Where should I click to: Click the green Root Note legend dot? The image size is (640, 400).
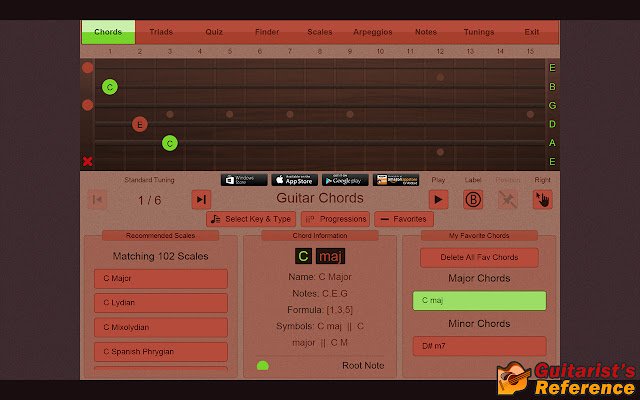click(x=263, y=366)
